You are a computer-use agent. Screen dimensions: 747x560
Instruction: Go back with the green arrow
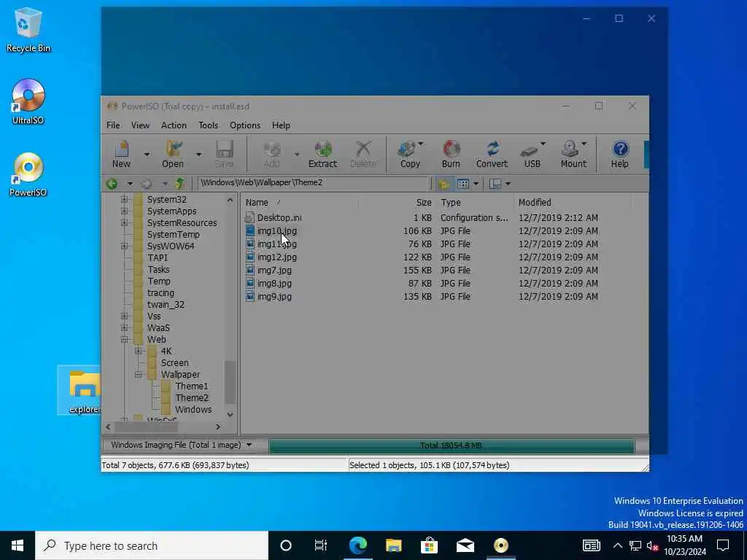112,183
